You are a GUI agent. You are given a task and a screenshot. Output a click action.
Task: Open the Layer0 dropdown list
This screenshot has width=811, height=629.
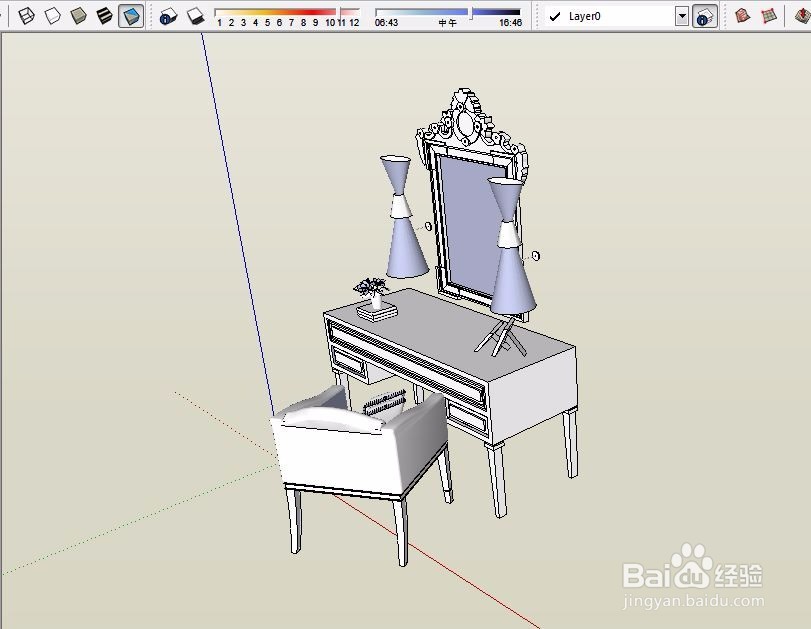[x=681, y=15]
